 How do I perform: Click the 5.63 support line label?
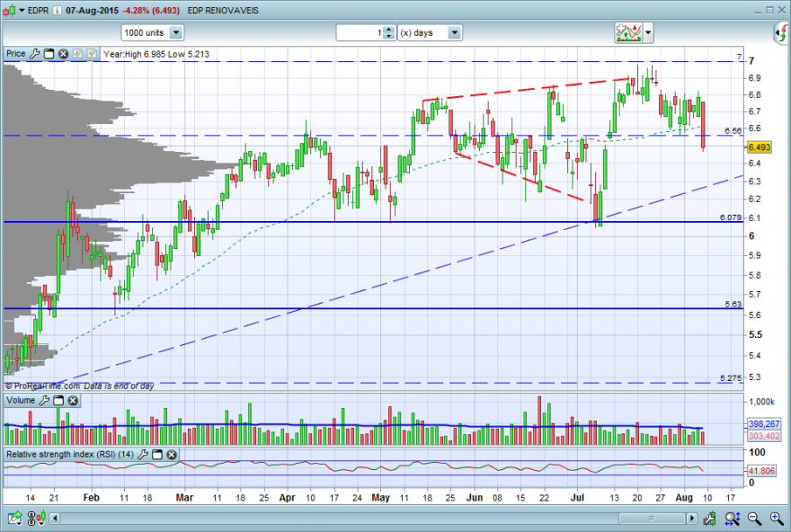[733, 304]
